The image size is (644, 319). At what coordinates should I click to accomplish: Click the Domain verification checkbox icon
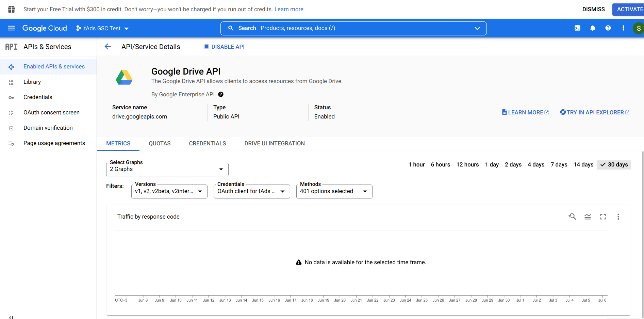11,128
